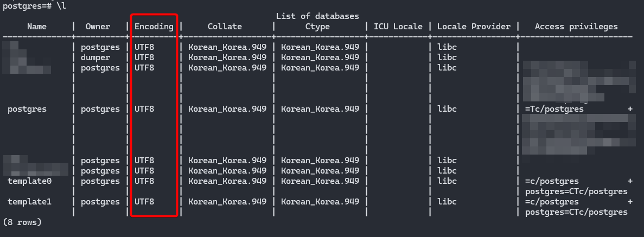Click the Name column header
Viewport: 644px width, 237px height.
click(37, 27)
